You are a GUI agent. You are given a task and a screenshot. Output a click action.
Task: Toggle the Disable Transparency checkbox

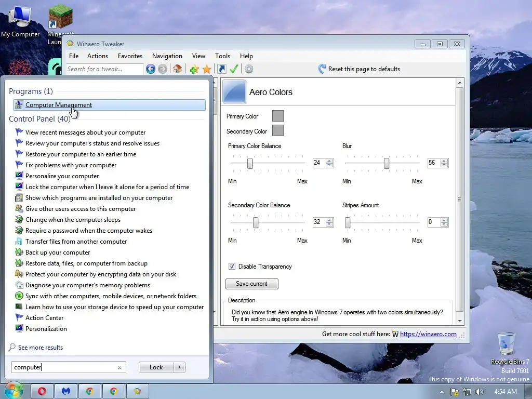[x=232, y=267]
